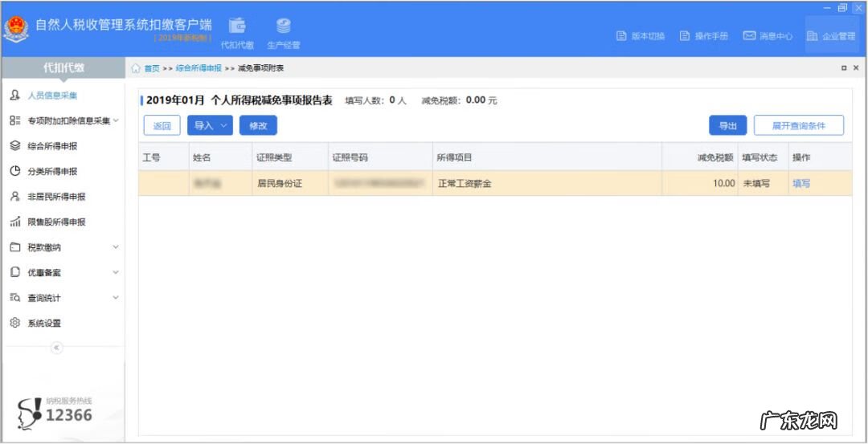Image resolution: width=868 pixels, height=444 pixels.
Task: Open 限售股所得申报 menu item
Action: (x=56, y=222)
